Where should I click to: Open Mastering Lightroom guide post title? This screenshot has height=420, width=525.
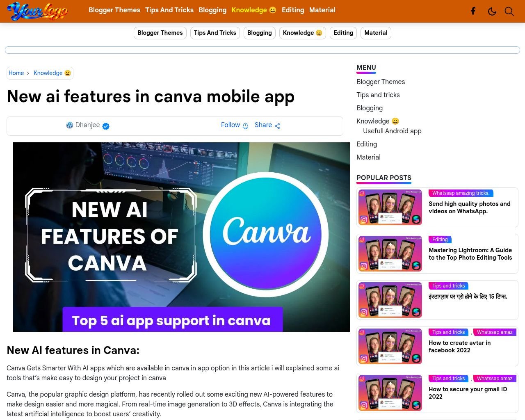coord(470,254)
